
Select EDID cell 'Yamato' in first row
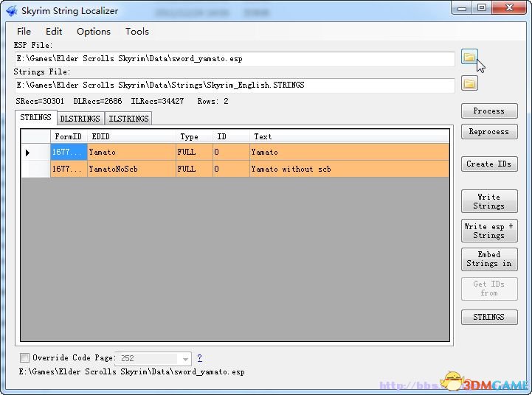pyautogui.click(x=131, y=152)
